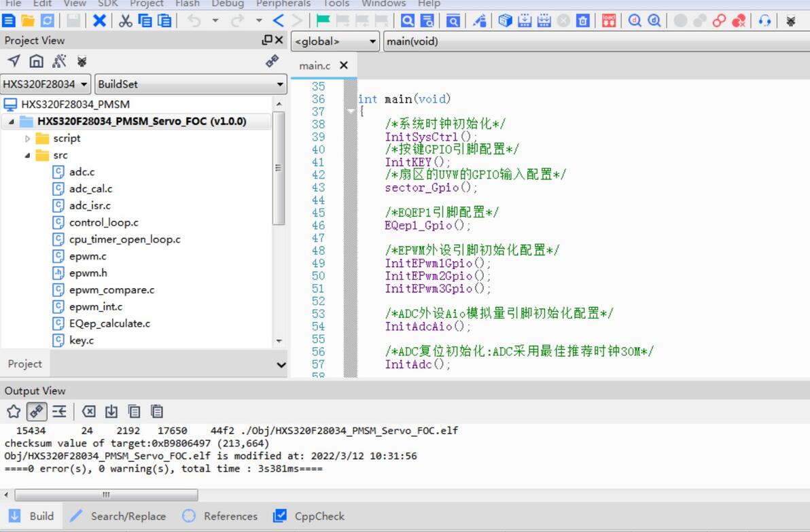
Task: Click the download arrow icon in Output View
Action: 111,412
